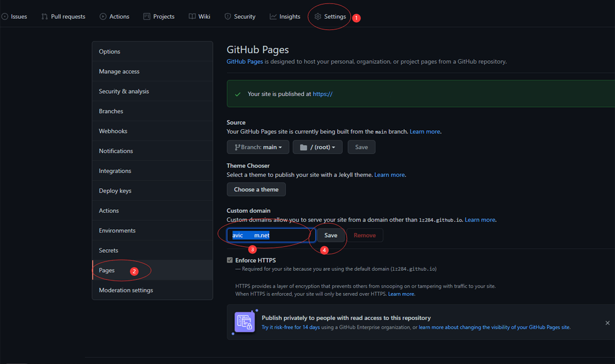Click the custom domain text field
This screenshot has width=615, height=364.
268,235
